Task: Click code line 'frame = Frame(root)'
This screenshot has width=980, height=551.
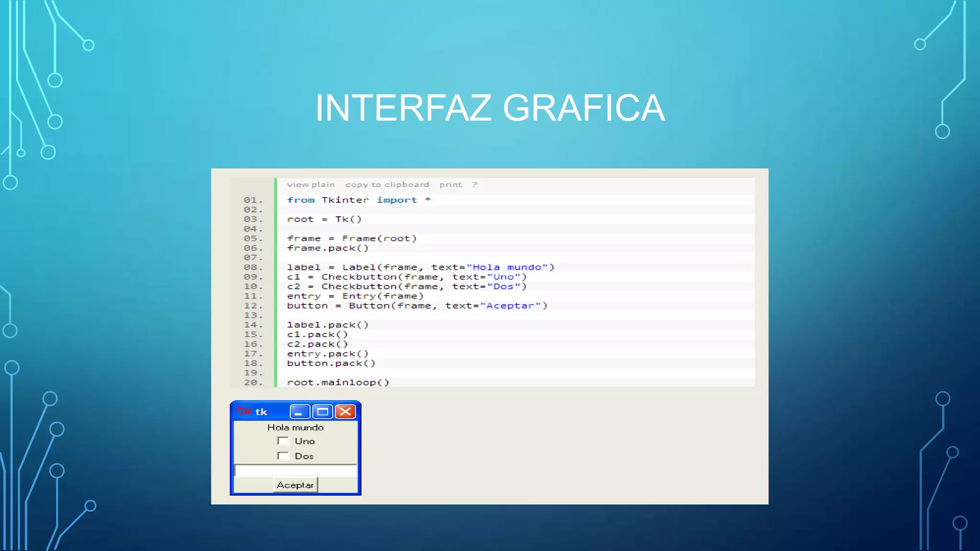Action: pyautogui.click(x=352, y=238)
